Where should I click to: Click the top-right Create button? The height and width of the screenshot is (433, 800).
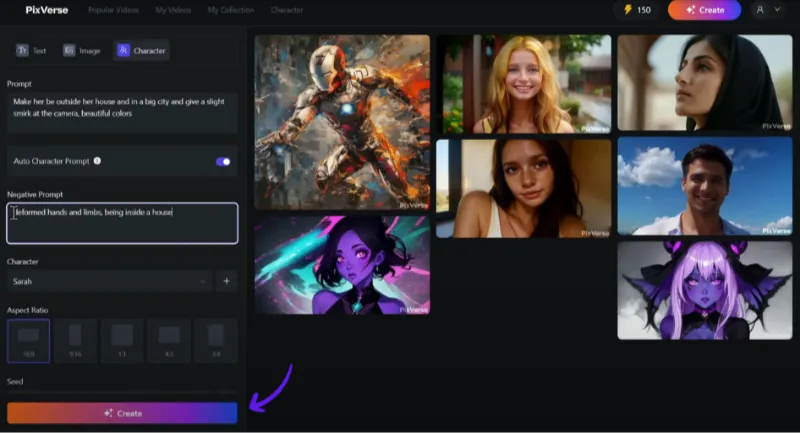pos(704,10)
